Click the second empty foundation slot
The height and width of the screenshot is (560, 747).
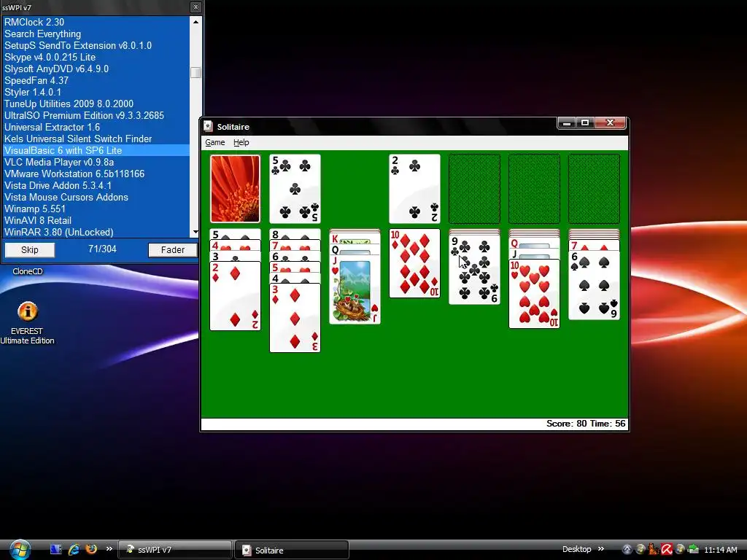[474, 189]
